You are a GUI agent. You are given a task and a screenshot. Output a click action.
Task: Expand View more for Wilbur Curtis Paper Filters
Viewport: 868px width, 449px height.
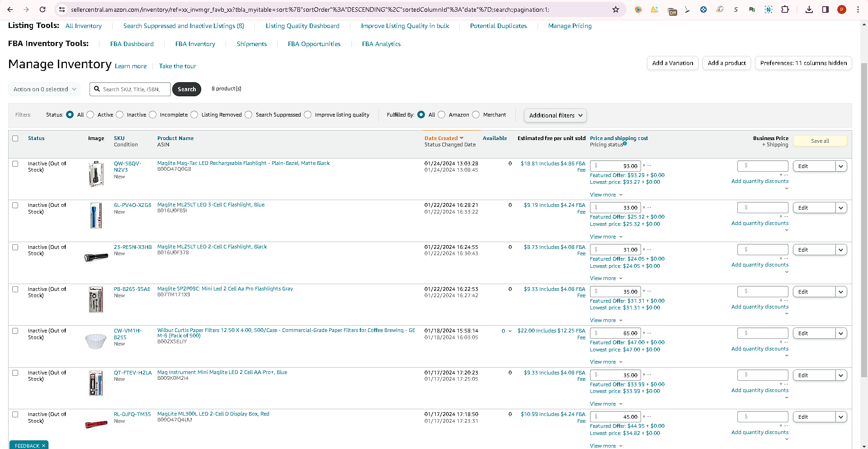click(x=606, y=362)
